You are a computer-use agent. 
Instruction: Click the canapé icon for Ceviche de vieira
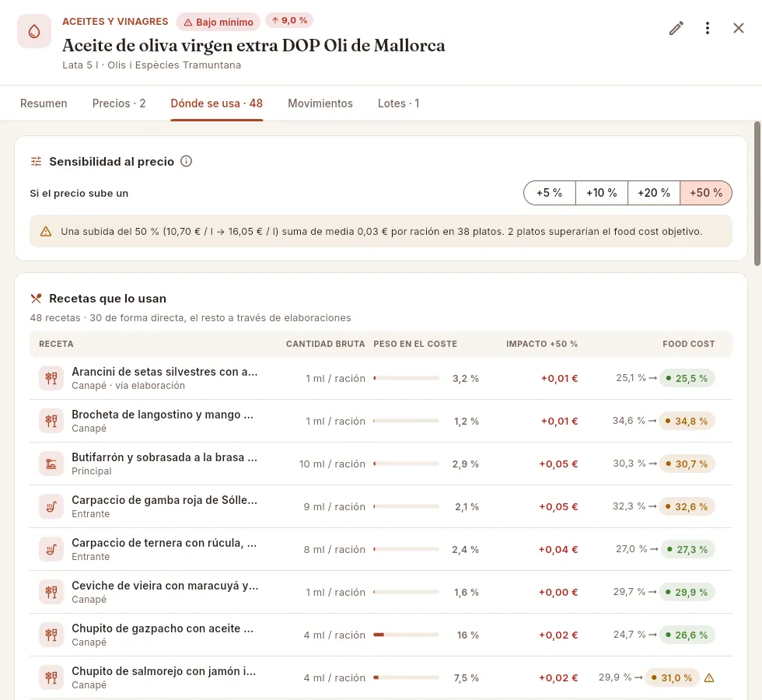51,592
